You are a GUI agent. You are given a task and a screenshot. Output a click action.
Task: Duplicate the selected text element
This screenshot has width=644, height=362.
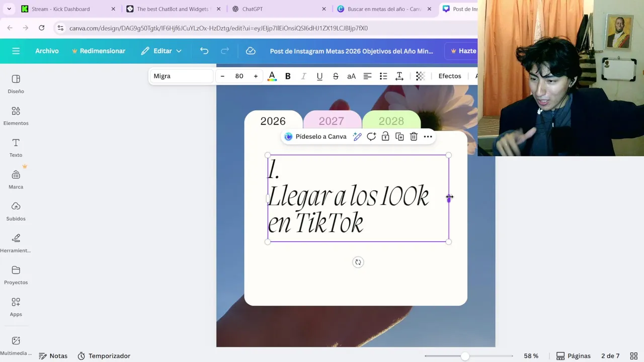(399, 136)
